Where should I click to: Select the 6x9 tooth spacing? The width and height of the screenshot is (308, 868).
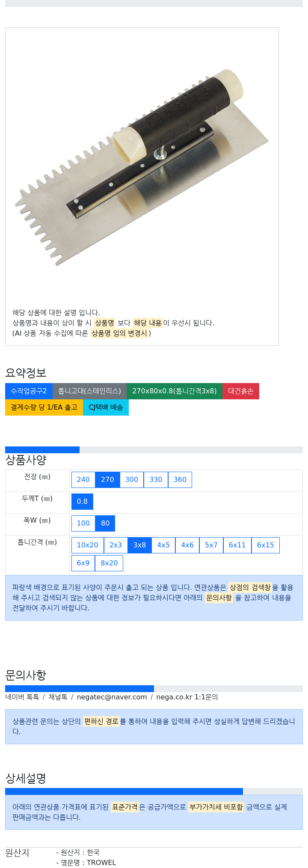click(x=83, y=563)
